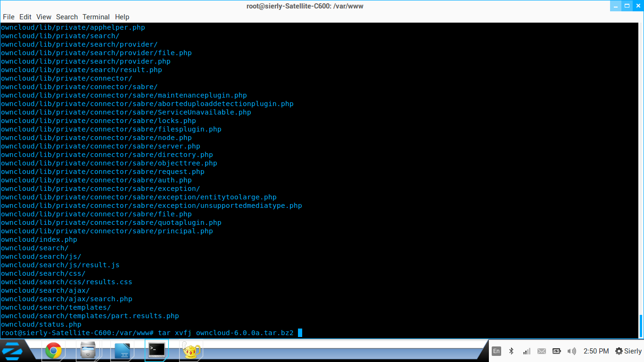Image resolution: width=644 pixels, height=362 pixels.
Task: Click the battery status tray icon
Action: (x=557, y=351)
